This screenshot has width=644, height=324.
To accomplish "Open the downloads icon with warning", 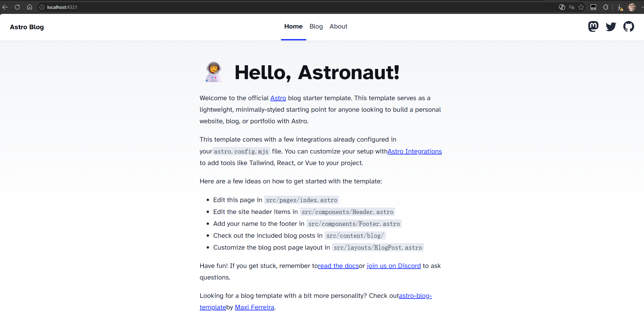I will pyautogui.click(x=620, y=7).
